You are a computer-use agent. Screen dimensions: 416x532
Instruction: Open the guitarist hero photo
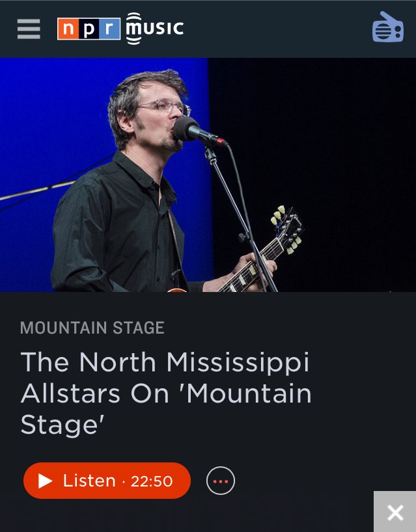[208, 175]
